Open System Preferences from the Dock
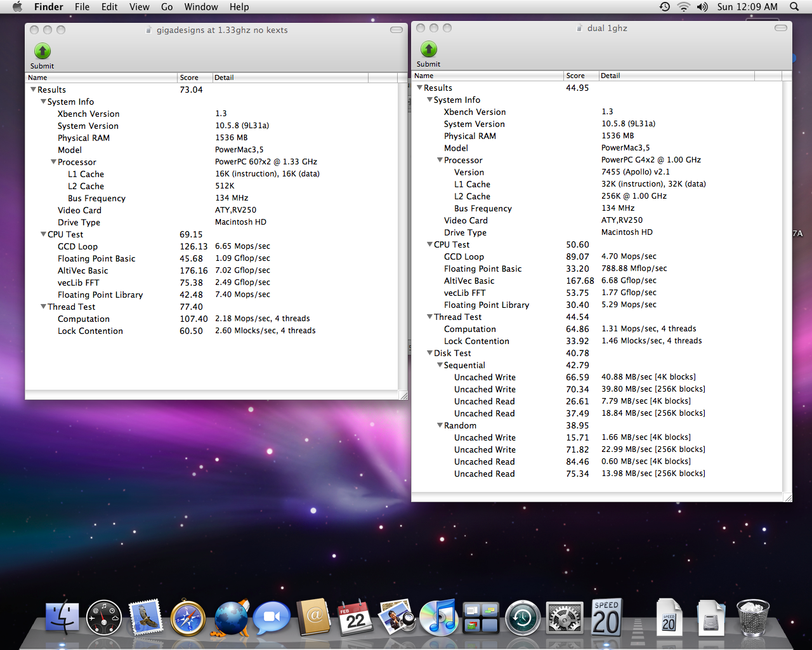812x650 pixels. (565, 618)
